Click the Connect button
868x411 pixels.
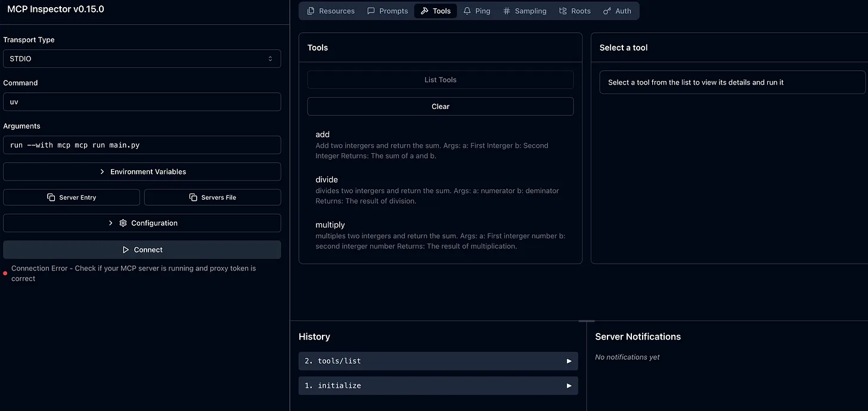[x=142, y=250]
